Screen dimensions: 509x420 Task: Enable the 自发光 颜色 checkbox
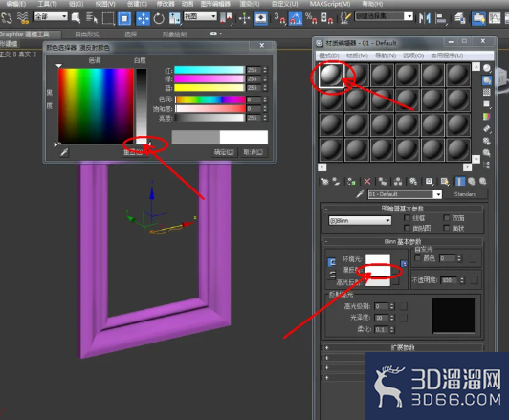pos(418,258)
